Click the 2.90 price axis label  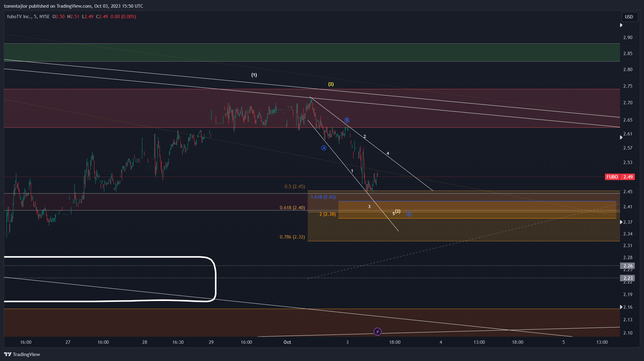pyautogui.click(x=628, y=38)
